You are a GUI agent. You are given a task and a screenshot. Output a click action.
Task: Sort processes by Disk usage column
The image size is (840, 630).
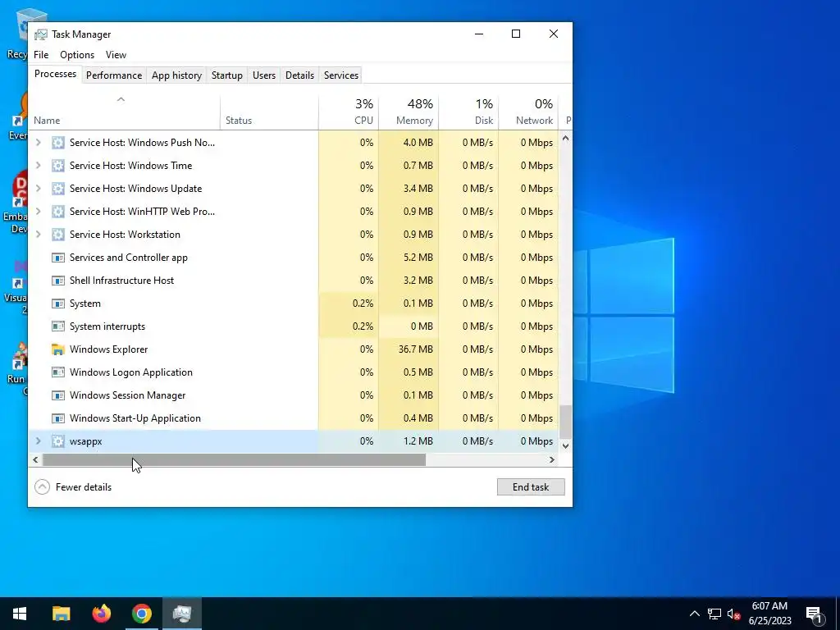click(468, 112)
